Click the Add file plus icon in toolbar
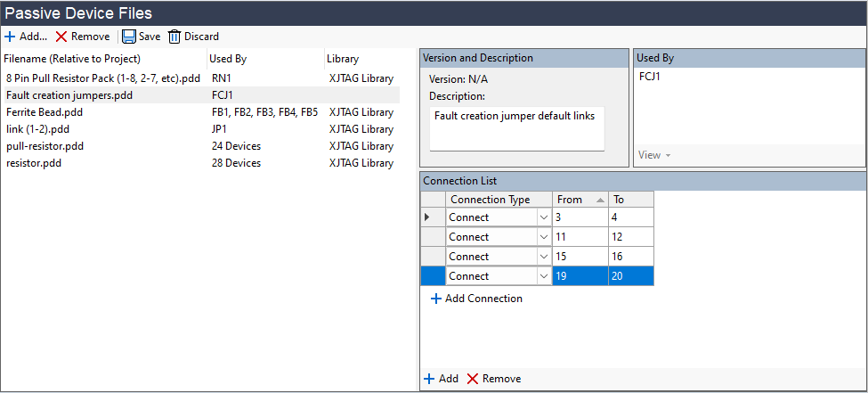The image size is (868, 393). coord(10,37)
